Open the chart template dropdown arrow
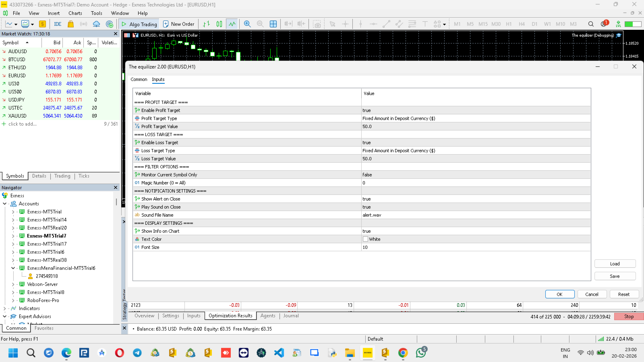The width and height of the screenshot is (644, 362). pos(32,24)
